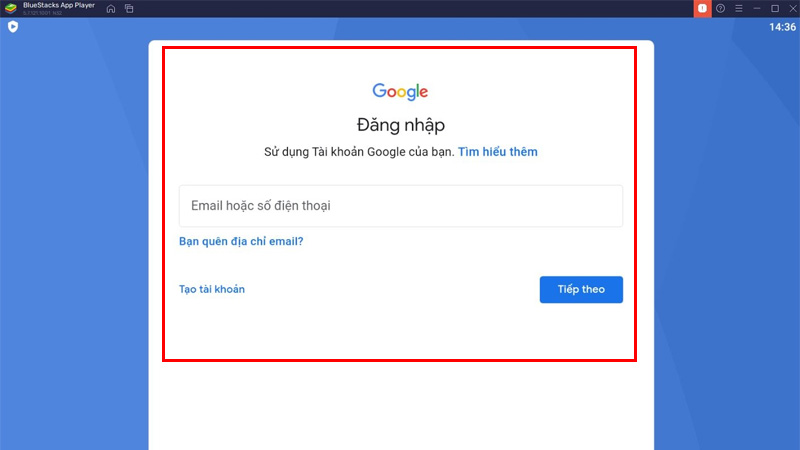Screen dimensions: 800x450
Task: Click the Tiếp theo button
Action: [581, 289]
